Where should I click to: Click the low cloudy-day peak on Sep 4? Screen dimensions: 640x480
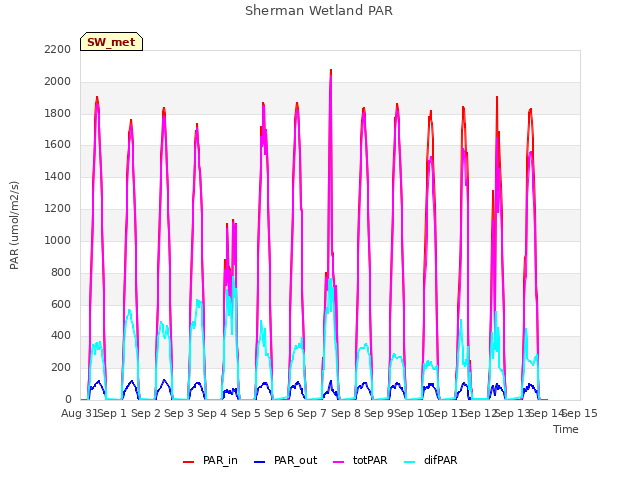[233, 220]
